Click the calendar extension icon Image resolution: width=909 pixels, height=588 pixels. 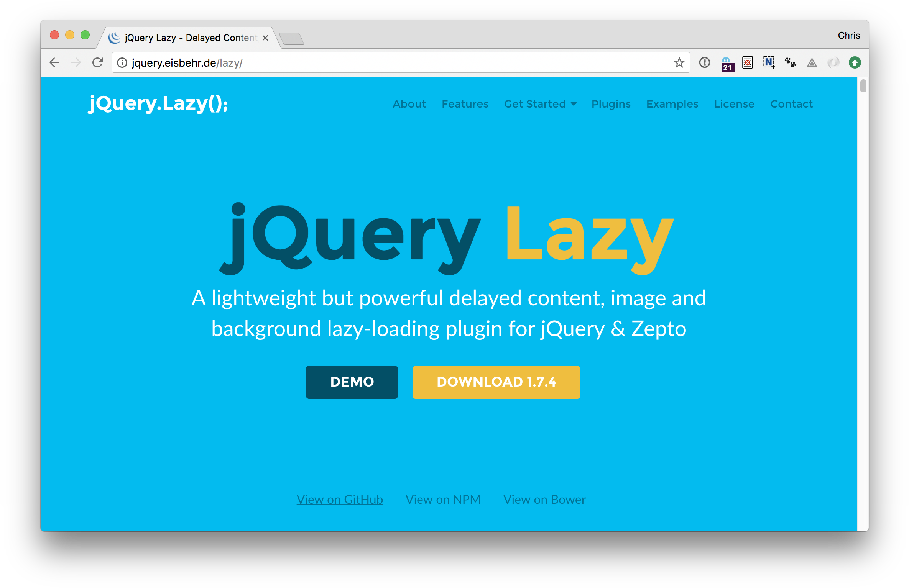pos(727,62)
